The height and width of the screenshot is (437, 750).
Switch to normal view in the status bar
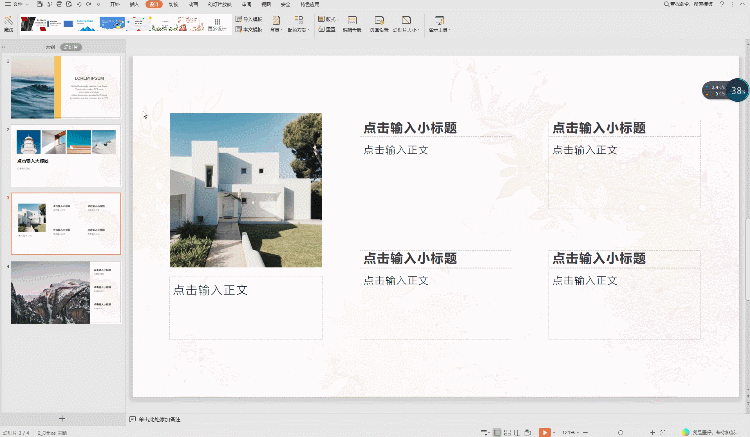pos(497,432)
